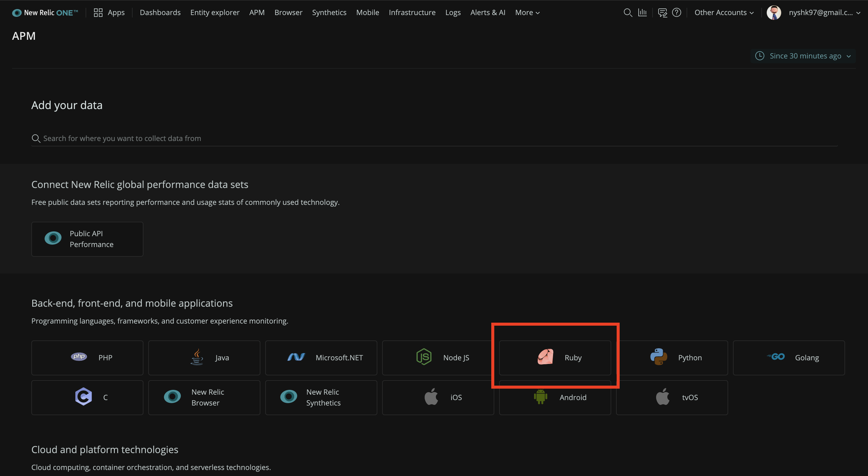
Task: Click the APM page title
Action: [x=24, y=36]
